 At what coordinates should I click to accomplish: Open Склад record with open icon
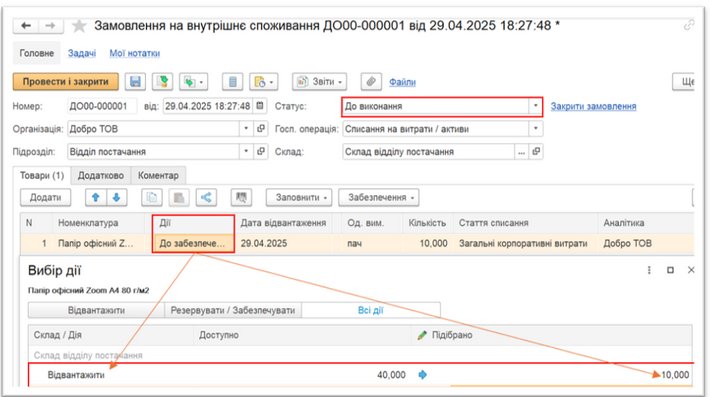pos(536,152)
